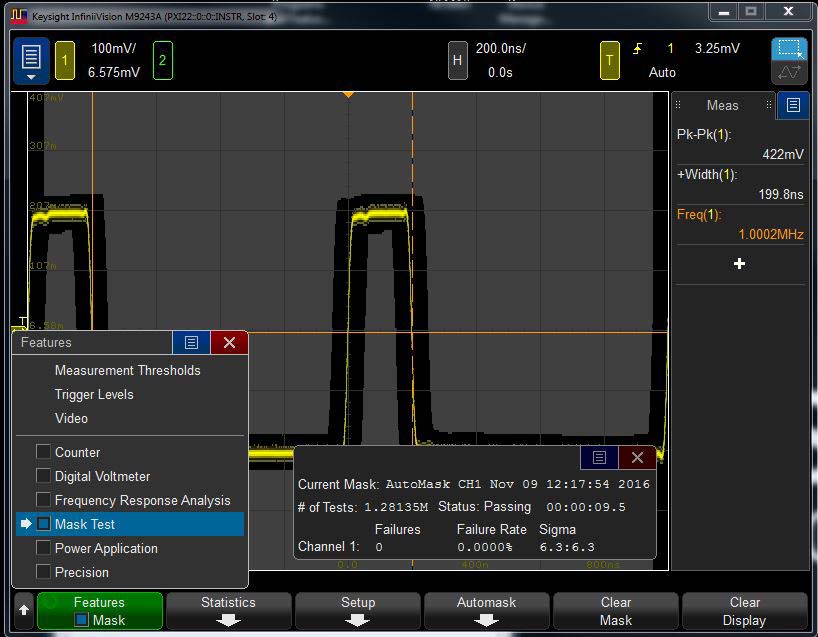
Task: Open trigger T settings badge
Action: tap(609, 60)
